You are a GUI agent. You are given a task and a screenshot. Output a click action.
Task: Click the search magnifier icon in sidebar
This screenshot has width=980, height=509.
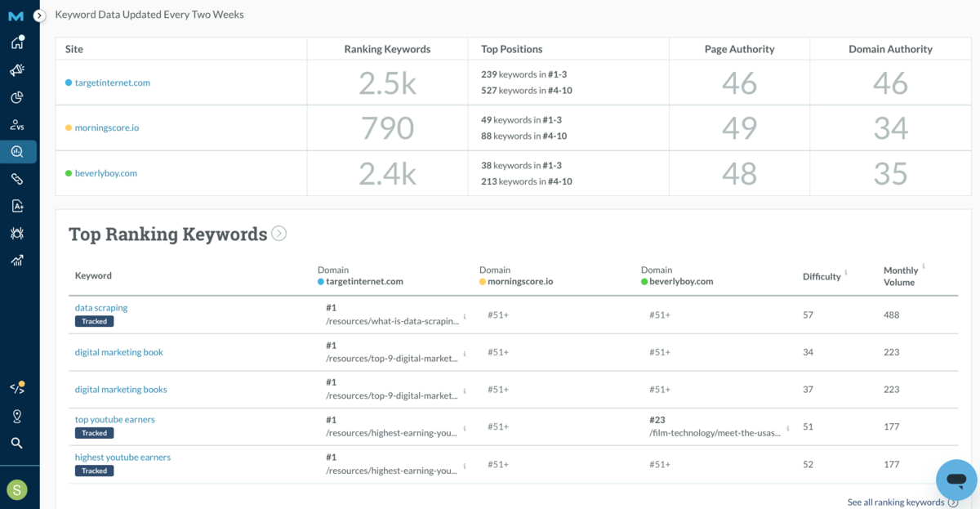[17, 443]
